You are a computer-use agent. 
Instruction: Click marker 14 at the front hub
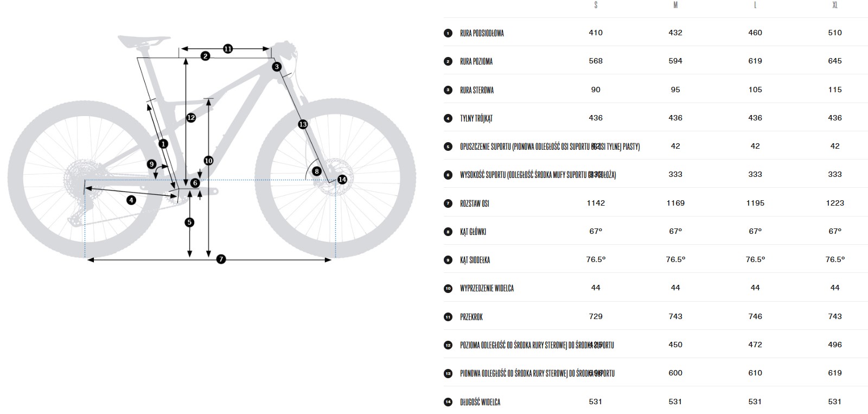tap(342, 180)
